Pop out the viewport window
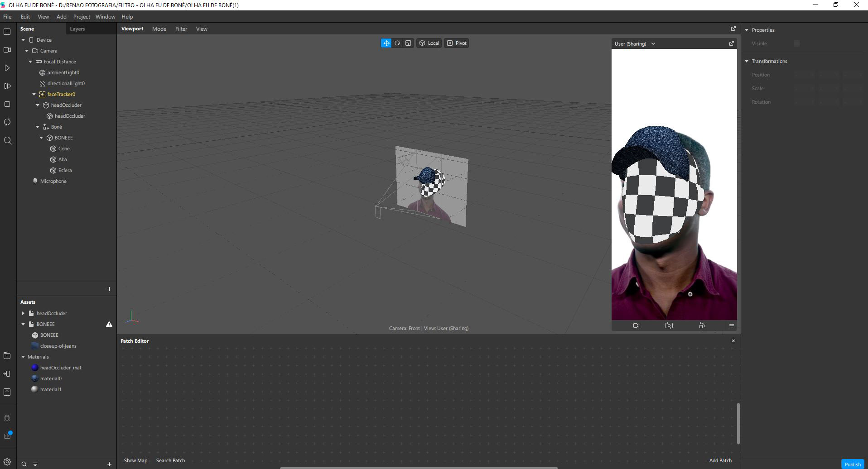 (733, 29)
